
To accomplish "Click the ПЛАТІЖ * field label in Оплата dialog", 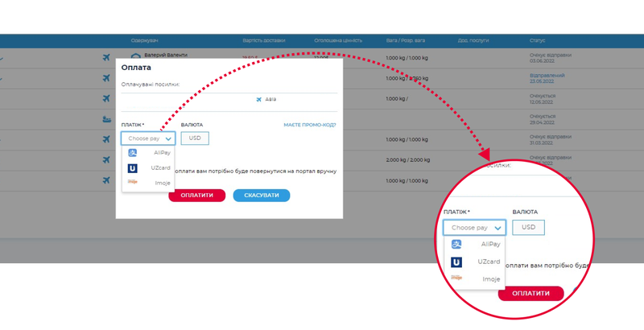I will pos(133,125).
